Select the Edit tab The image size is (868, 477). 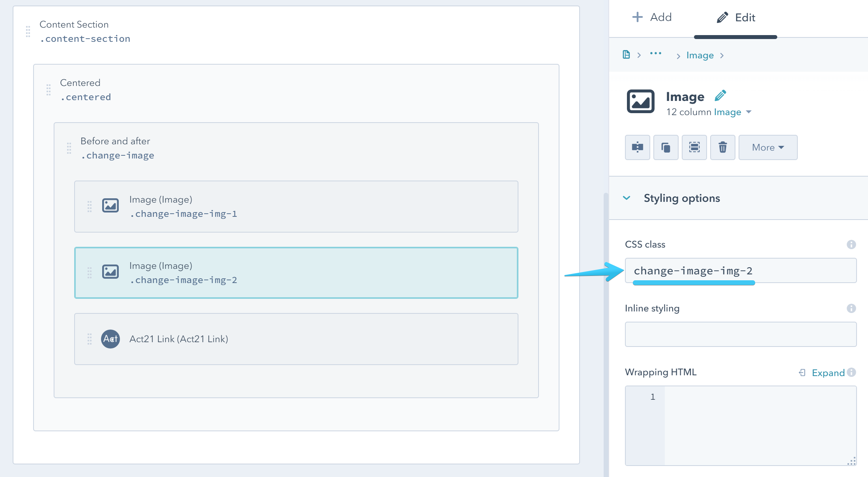(735, 17)
